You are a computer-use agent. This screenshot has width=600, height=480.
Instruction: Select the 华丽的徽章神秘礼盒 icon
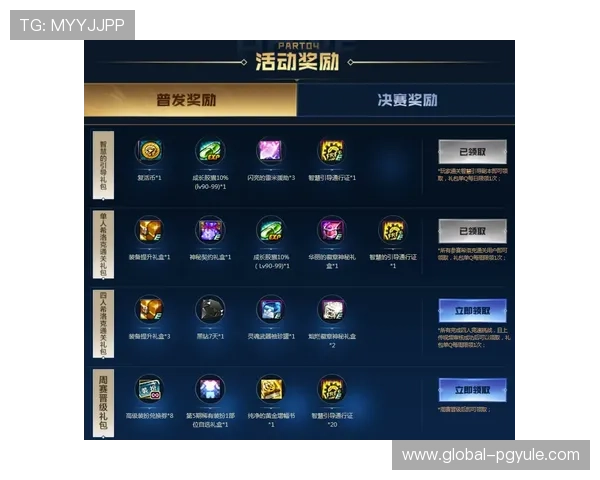click(332, 230)
